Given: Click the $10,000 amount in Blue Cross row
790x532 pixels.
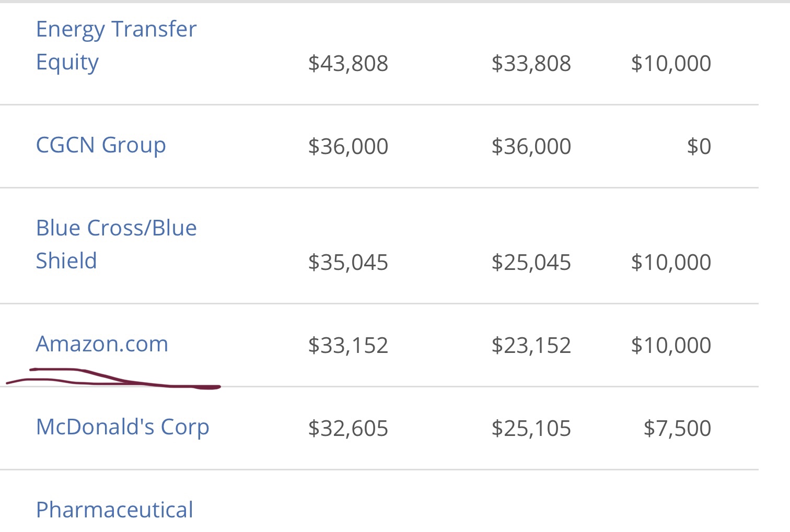Looking at the screenshot, I should coord(671,263).
